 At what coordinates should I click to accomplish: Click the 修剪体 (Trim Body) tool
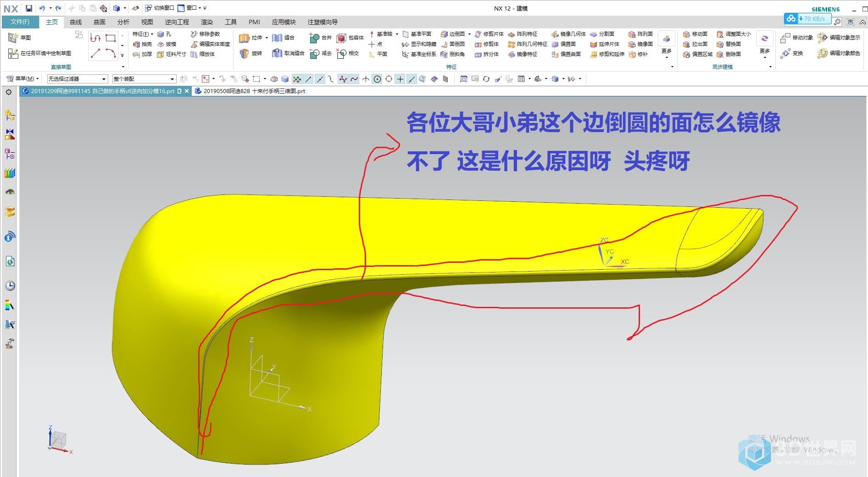coord(487,44)
